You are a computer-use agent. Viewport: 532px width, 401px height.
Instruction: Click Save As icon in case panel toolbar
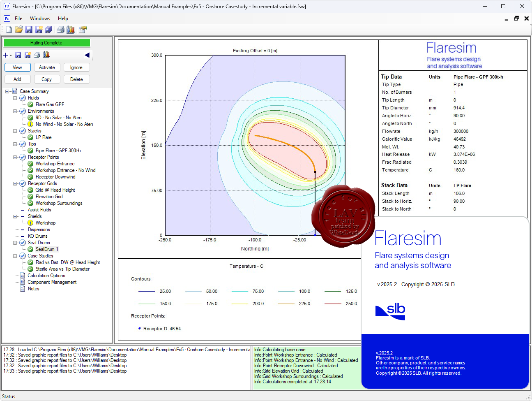click(x=28, y=55)
